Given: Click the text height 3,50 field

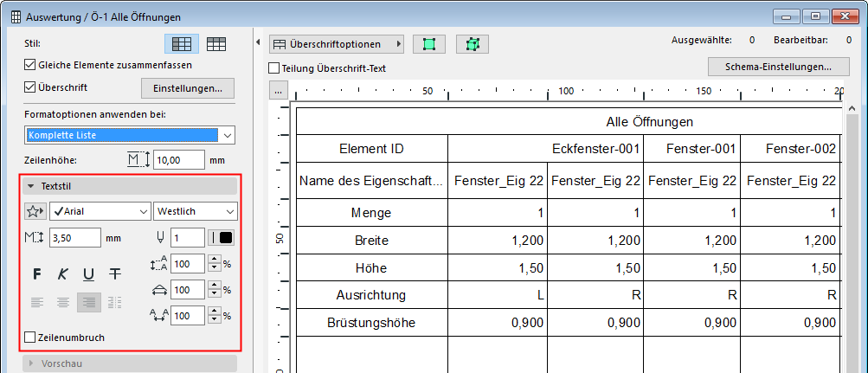Looking at the screenshot, I should click(75, 238).
